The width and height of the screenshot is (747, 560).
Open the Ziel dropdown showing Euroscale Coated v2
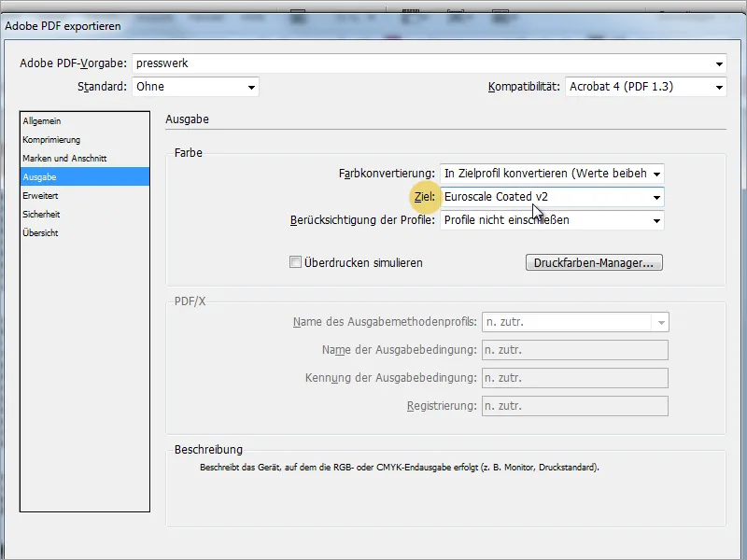coord(552,197)
